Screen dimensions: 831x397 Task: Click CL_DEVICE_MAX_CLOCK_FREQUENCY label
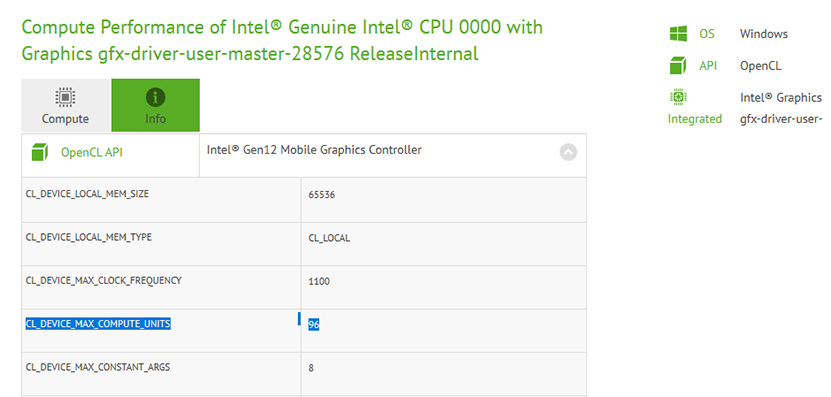coord(103,280)
